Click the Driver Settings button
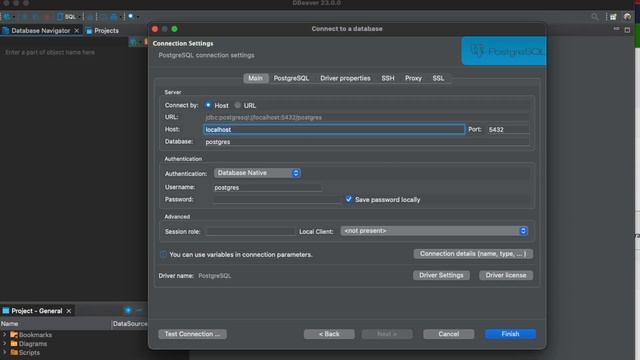The image size is (640, 360). (x=441, y=275)
